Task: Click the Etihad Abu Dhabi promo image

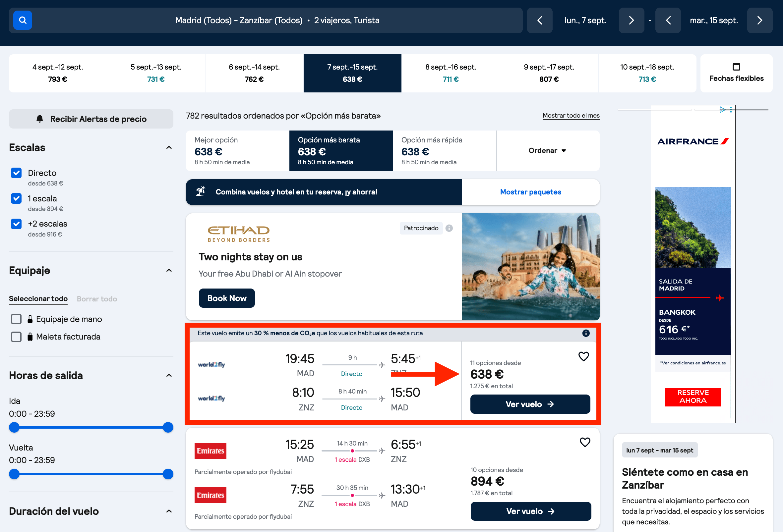Action: point(531,266)
